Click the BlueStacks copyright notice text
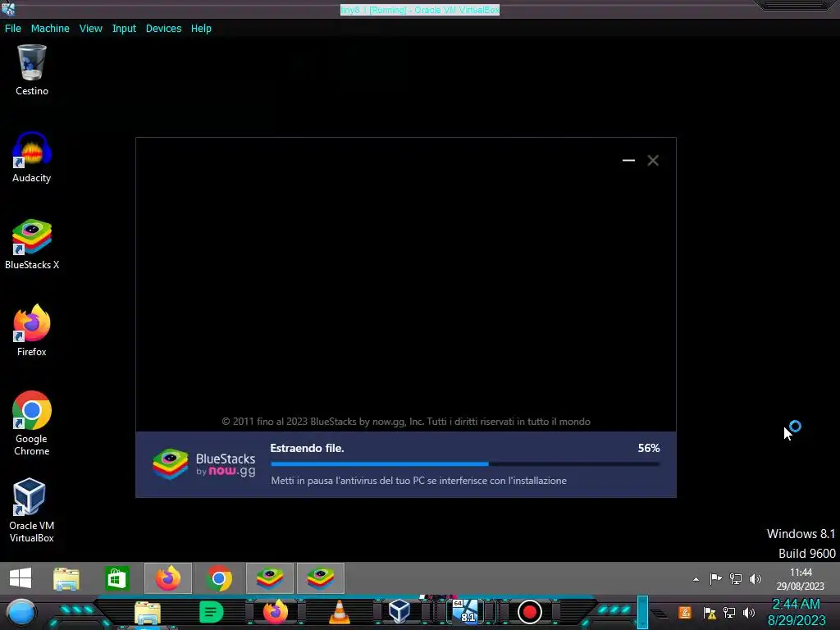Image resolution: width=840 pixels, height=630 pixels. tap(406, 422)
